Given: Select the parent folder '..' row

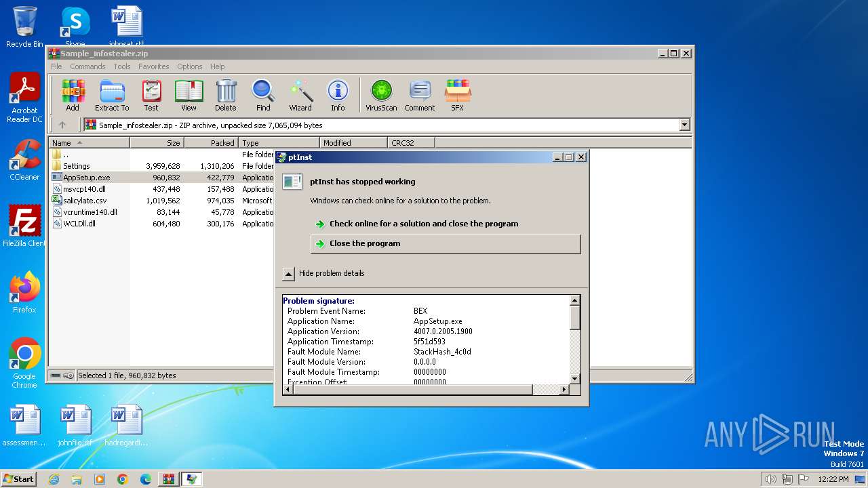Looking at the screenshot, I should click(163, 155).
